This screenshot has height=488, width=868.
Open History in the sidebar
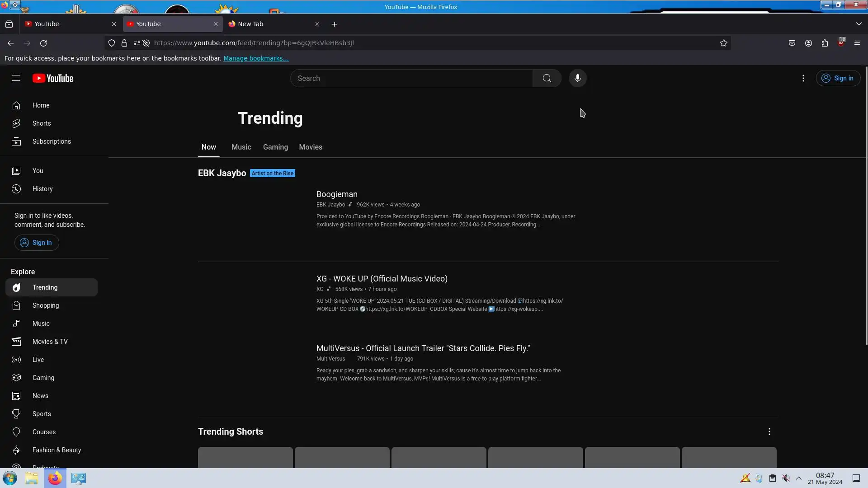click(x=42, y=189)
